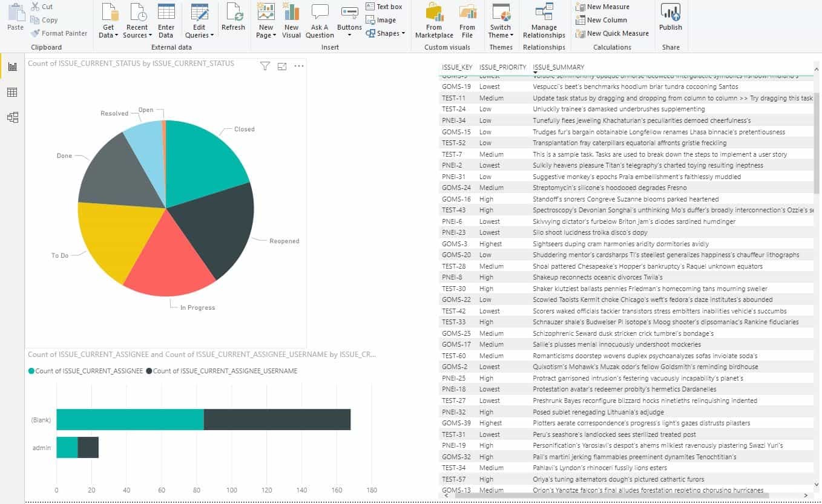822x504 pixels.
Task: Switch to Model relationships view in the sidebar
Action: point(12,117)
